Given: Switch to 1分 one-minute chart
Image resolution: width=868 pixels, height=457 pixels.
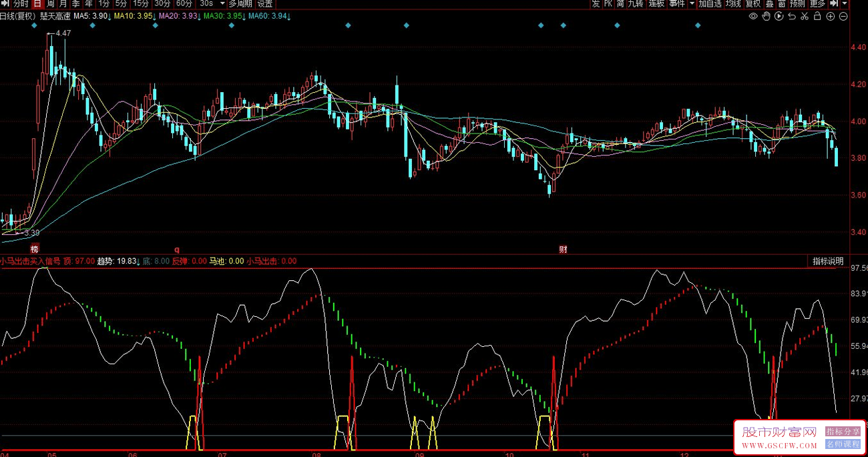Looking at the screenshot, I should click(103, 3).
